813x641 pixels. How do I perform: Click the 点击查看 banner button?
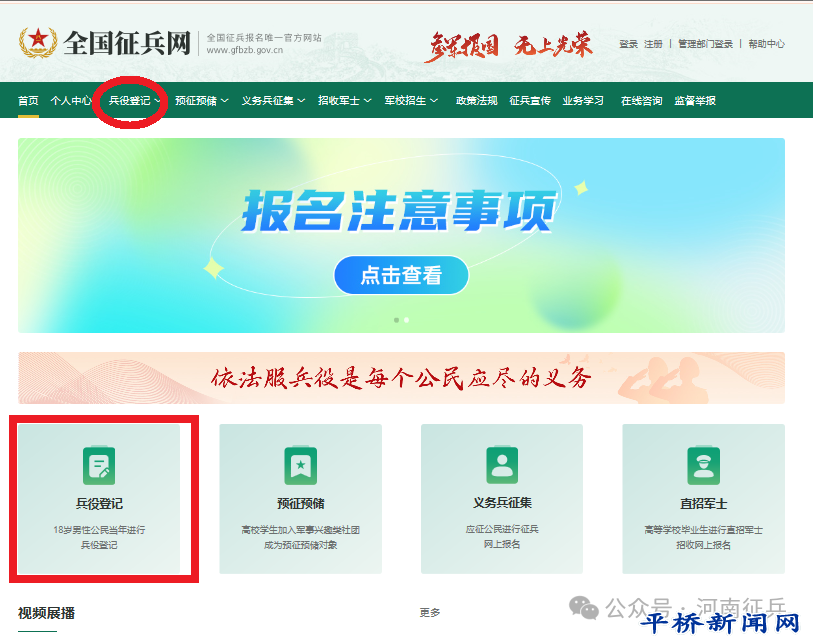[401, 275]
